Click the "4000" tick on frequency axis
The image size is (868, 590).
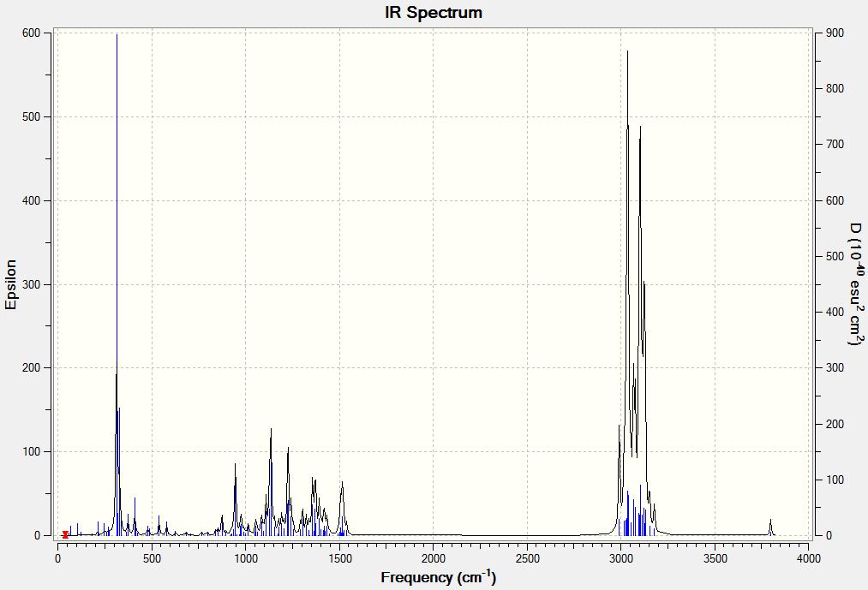(809, 559)
